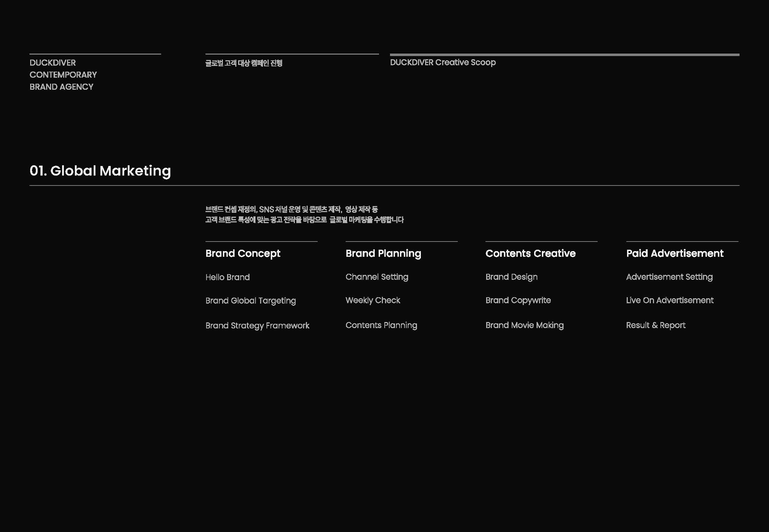Screen dimensions: 769x532
Task: Click the Brand Design item
Action: click(511, 277)
